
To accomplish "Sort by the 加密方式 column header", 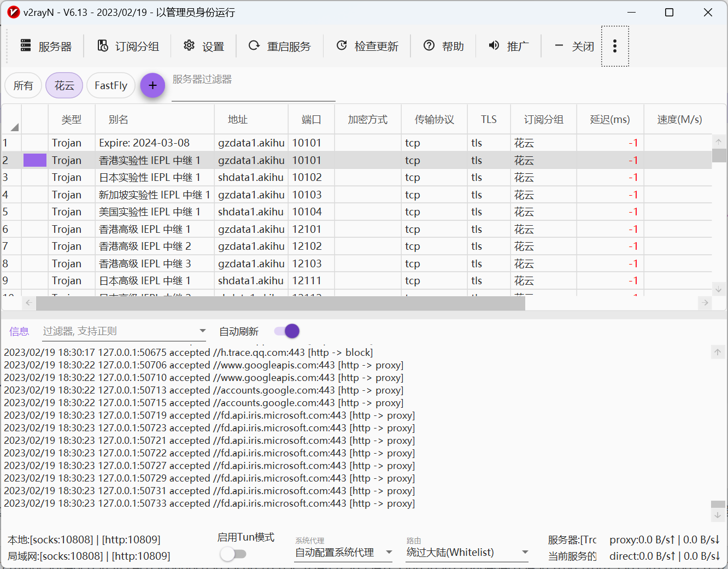I will [368, 119].
